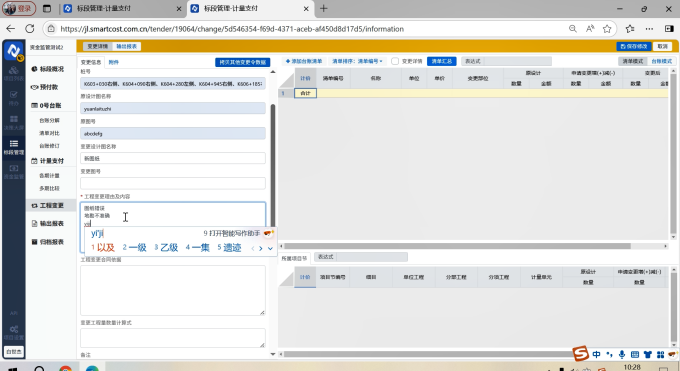Image resolution: width=680 pixels, height=371 pixels.
Task: Open the 待办 checkmark icon in sidebar
Action: point(13,98)
